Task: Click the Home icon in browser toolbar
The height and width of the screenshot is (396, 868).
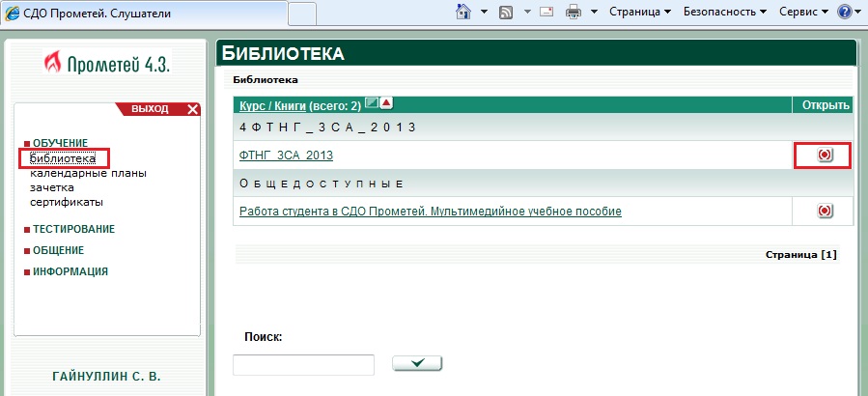Action: point(463,13)
